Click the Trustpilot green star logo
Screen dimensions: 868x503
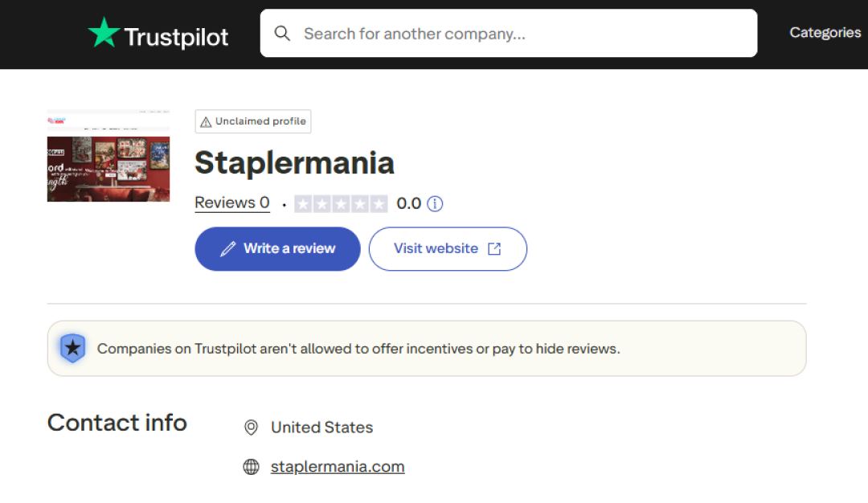click(104, 34)
